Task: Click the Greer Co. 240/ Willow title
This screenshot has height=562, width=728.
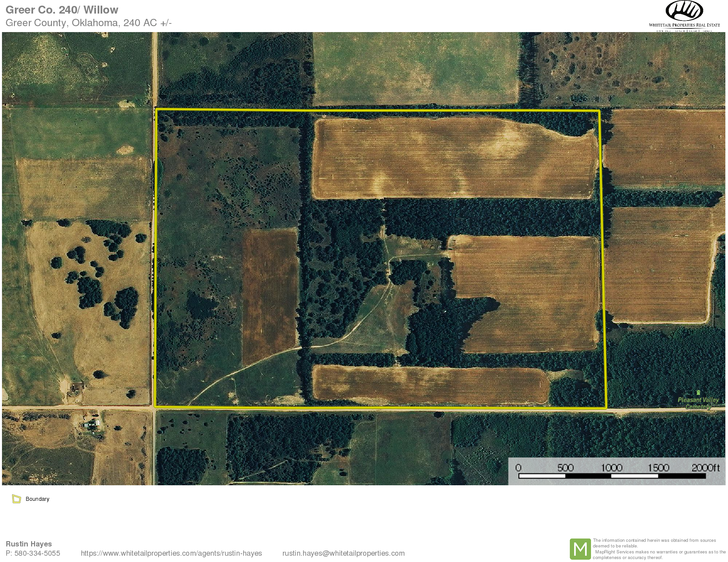Action: pyautogui.click(x=62, y=10)
